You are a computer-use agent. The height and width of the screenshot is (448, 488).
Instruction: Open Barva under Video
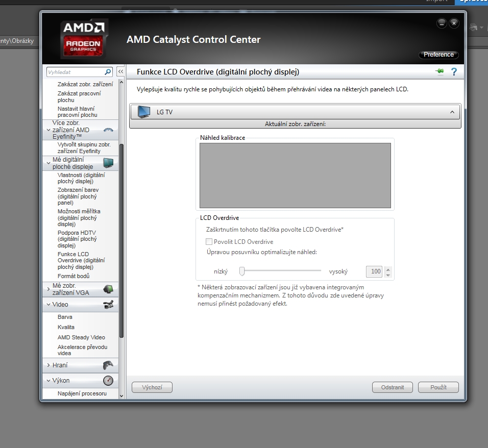tap(65, 317)
